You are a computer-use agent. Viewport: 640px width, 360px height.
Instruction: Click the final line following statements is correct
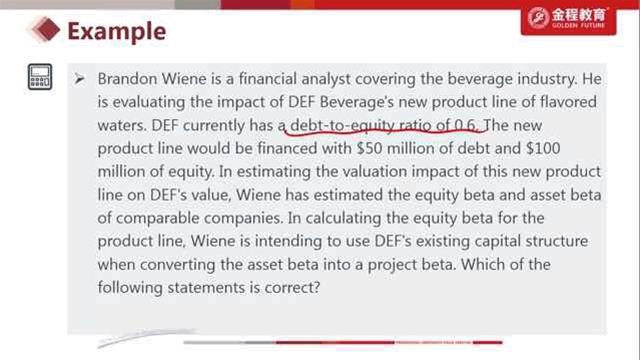209,288
